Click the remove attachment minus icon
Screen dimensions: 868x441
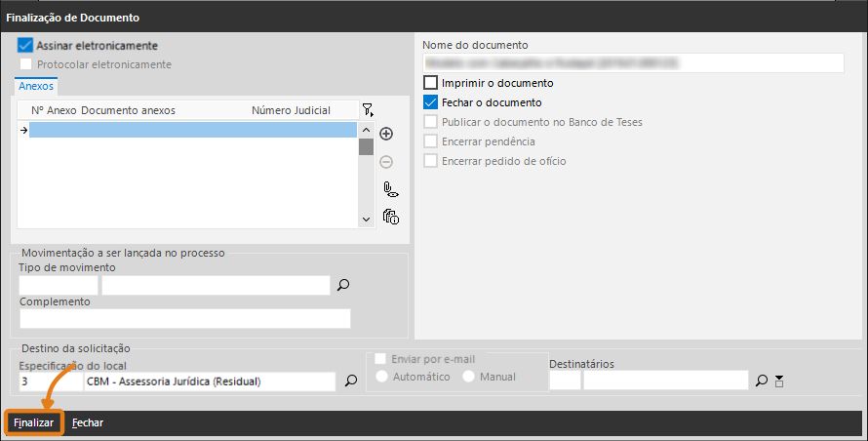click(x=386, y=162)
